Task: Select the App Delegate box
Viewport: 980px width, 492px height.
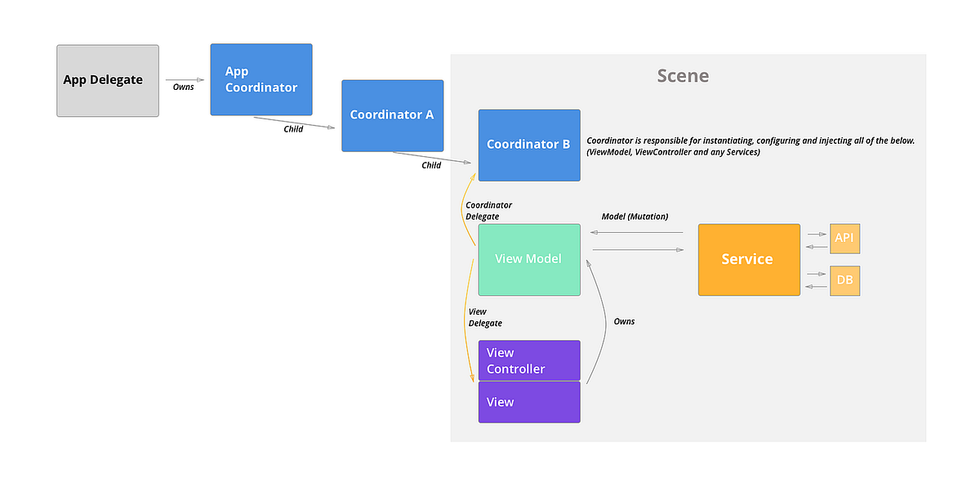Action: click(x=107, y=79)
